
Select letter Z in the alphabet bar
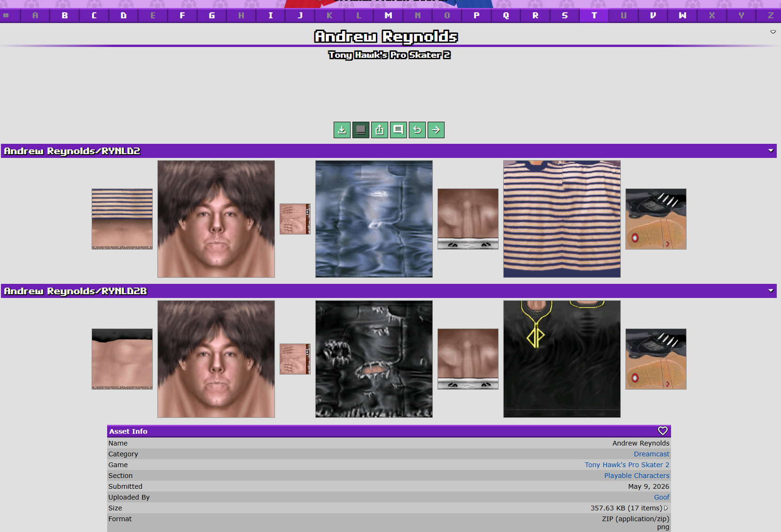pos(771,16)
